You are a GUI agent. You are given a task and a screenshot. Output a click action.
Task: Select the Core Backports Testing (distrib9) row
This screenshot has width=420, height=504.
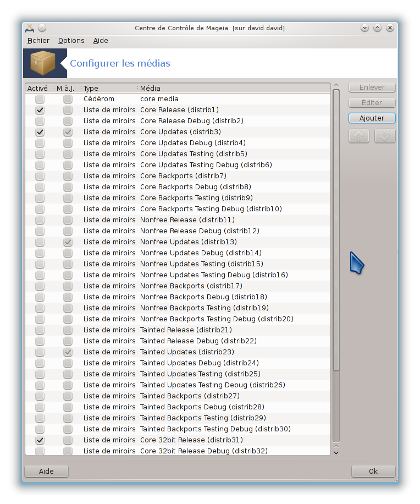[178, 198]
